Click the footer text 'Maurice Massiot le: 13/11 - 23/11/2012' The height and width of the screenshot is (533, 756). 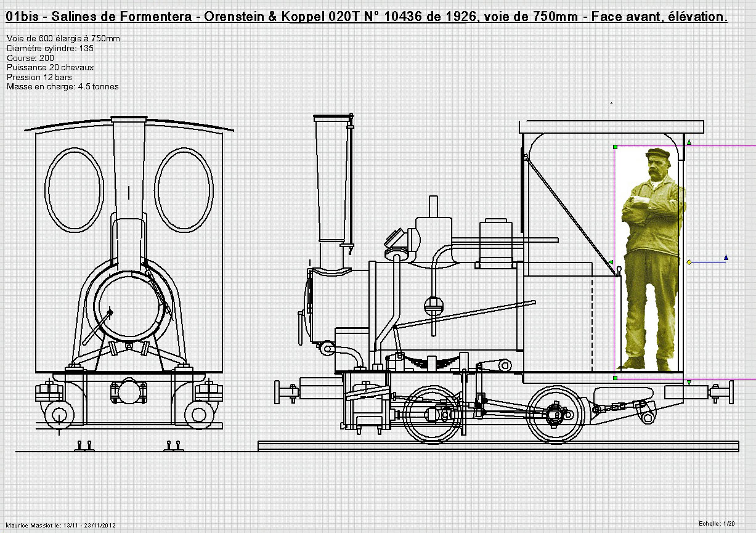pos(60,526)
